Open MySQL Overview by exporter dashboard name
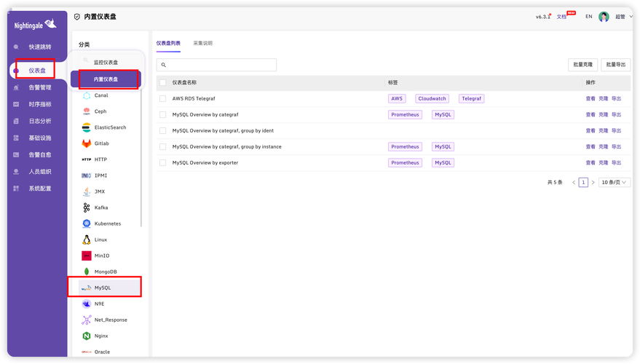640x364 pixels. pyautogui.click(x=205, y=163)
